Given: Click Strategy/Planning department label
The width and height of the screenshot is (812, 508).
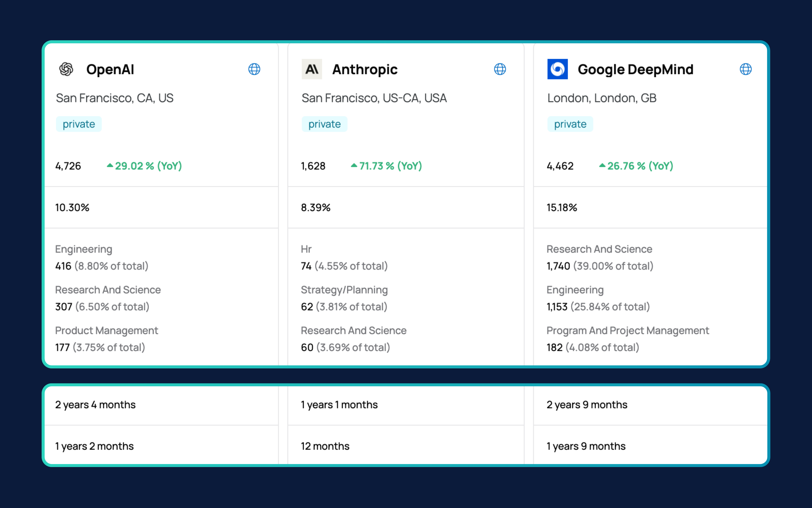Looking at the screenshot, I should [x=344, y=290].
